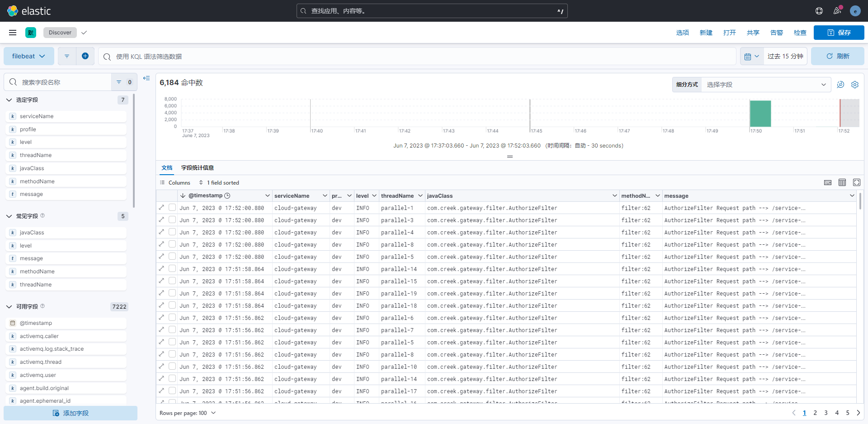
Task: Open the calendar date quick menu
Action: click(751, 57)
